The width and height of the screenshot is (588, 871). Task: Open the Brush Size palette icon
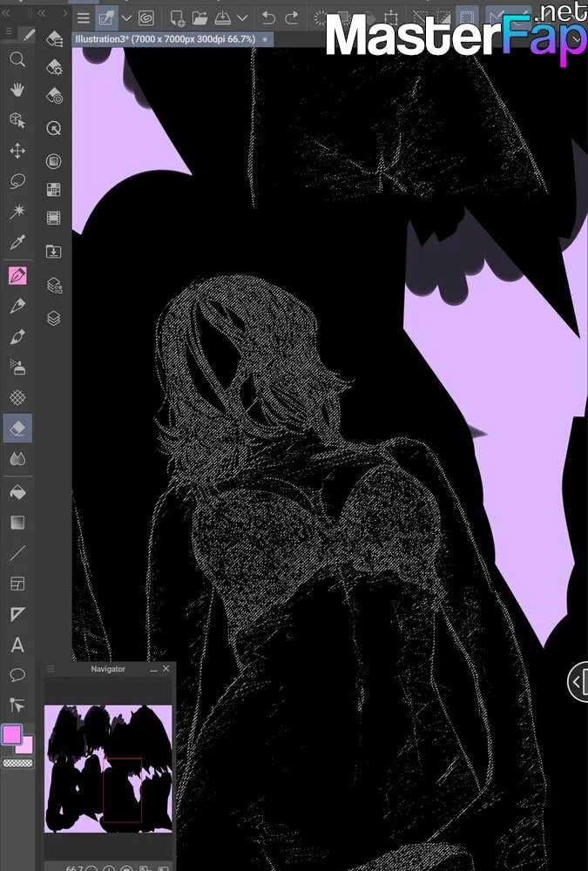(54, 96)
